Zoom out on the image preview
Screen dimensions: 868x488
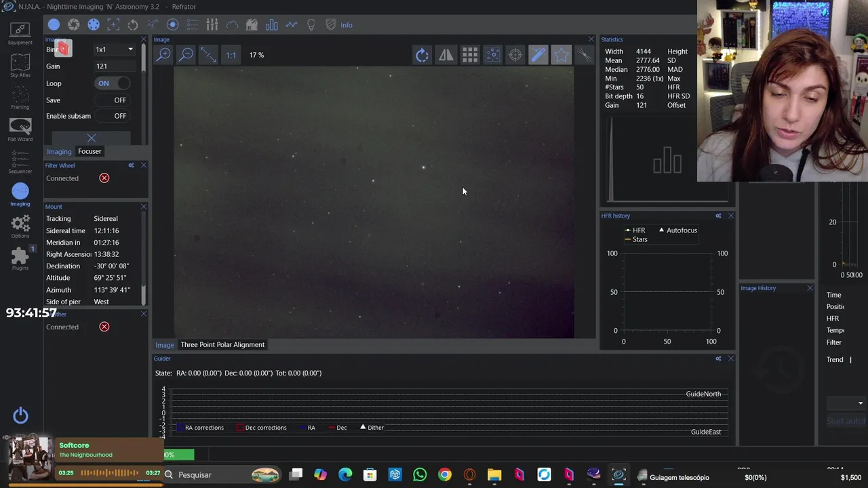coord(186,55)
